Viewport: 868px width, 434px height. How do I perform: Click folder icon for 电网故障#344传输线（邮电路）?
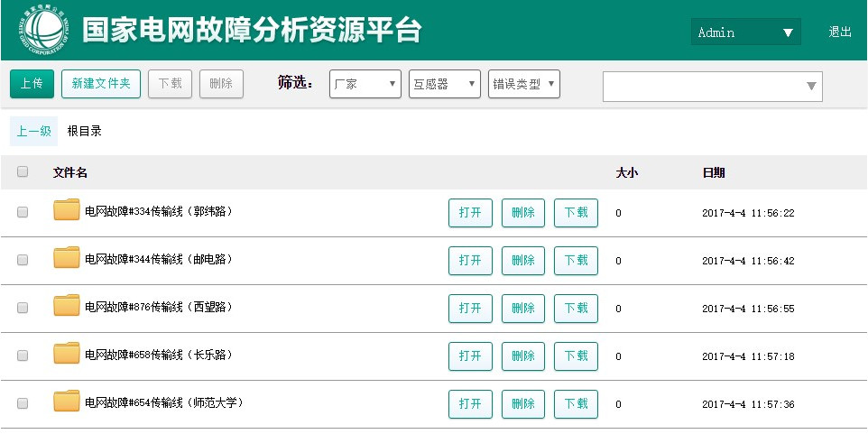point(67,259)
